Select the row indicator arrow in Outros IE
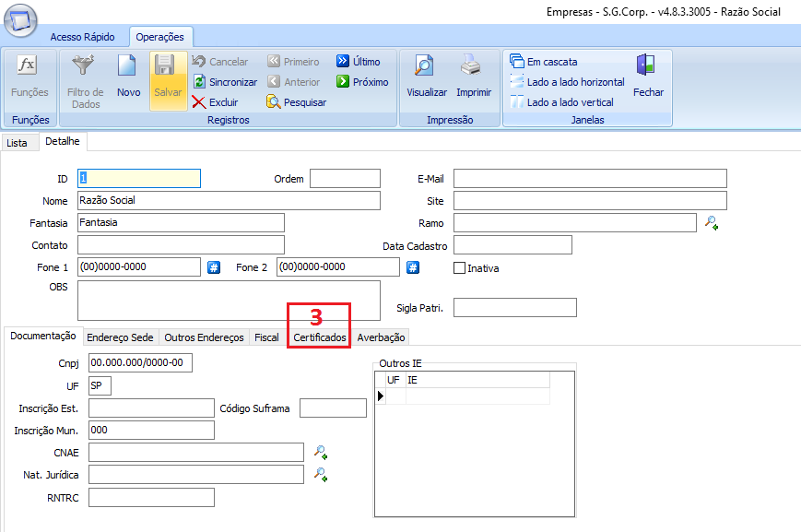The image size is (801, 532). 381,396
